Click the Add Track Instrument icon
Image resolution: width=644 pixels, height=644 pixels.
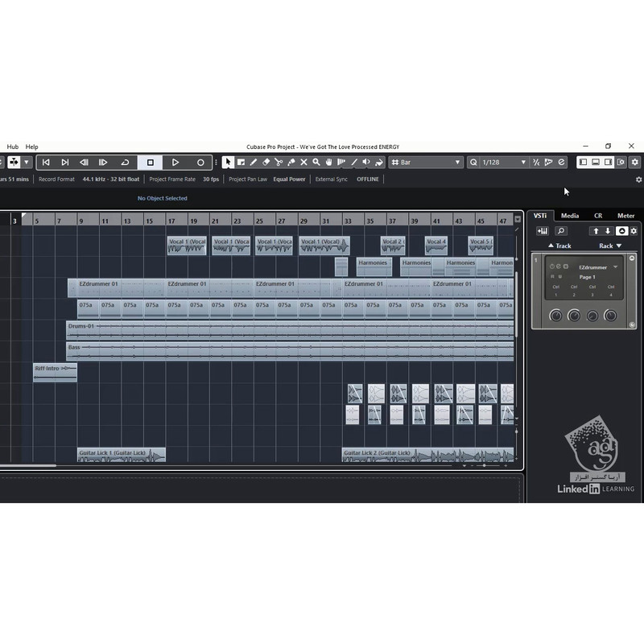tap(542, 231)
